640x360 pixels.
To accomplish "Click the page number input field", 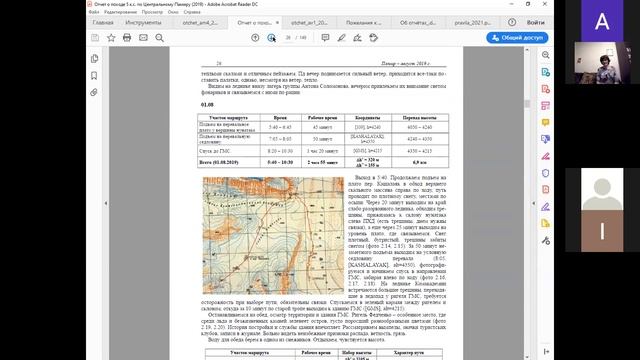I will coord(288,38).
